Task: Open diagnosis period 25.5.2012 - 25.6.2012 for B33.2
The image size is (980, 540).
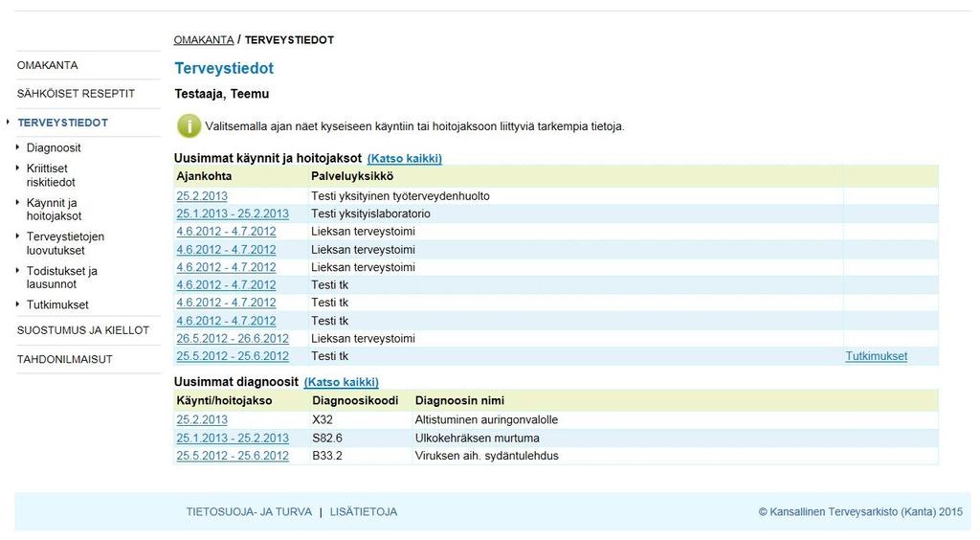Action: [233, 456]
